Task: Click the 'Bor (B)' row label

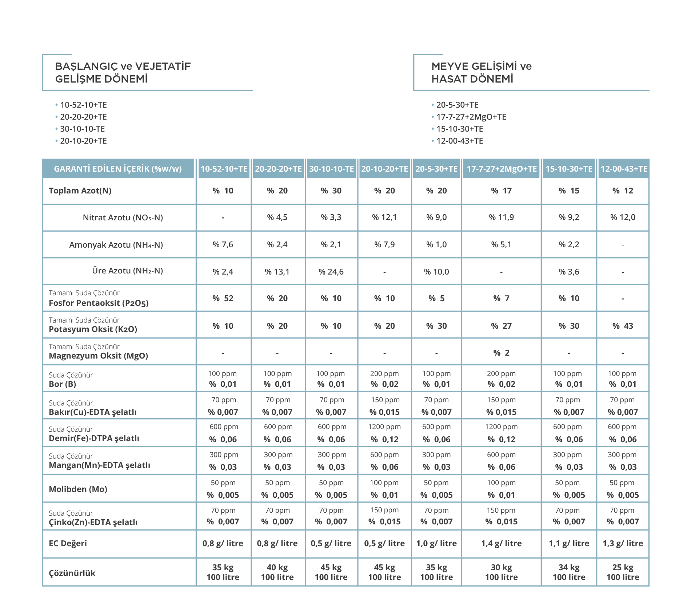Action: click(62, 384)
